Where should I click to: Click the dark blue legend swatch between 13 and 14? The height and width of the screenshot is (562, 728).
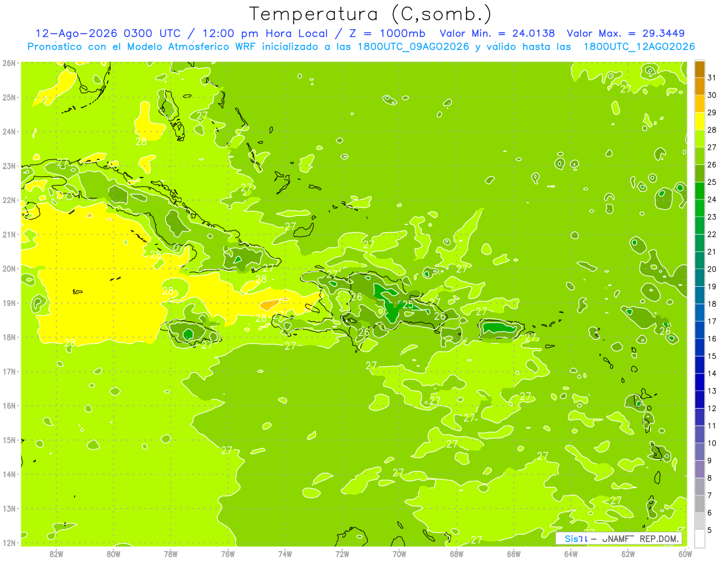click(699, 382)
